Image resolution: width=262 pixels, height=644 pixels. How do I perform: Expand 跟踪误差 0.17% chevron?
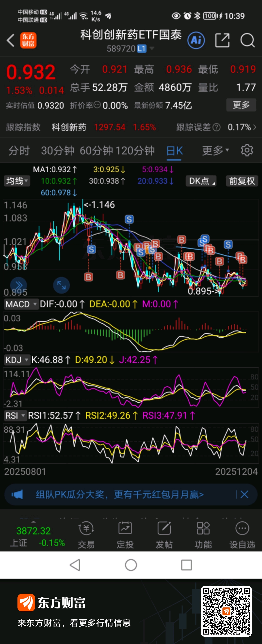pyautogui.click(x=254, y=127)
